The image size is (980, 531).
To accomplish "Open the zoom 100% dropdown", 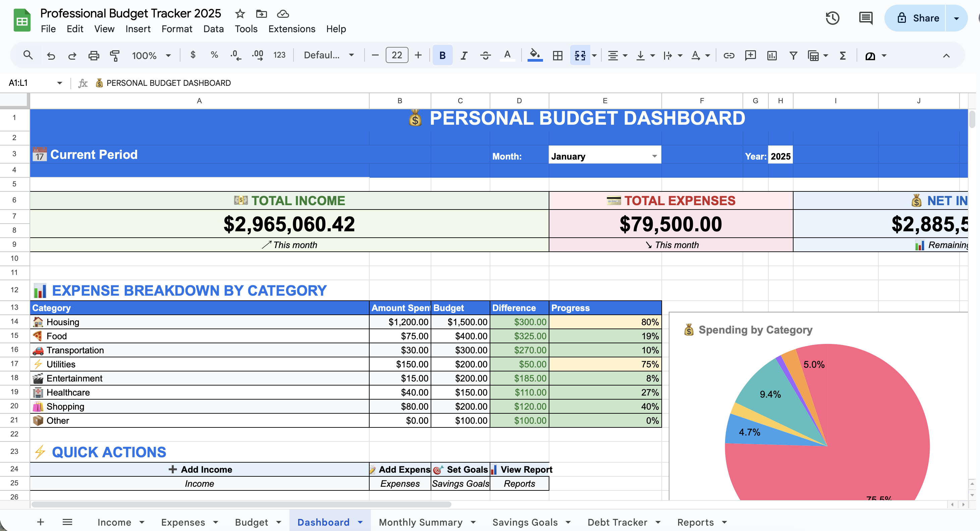I will point(151,56).
